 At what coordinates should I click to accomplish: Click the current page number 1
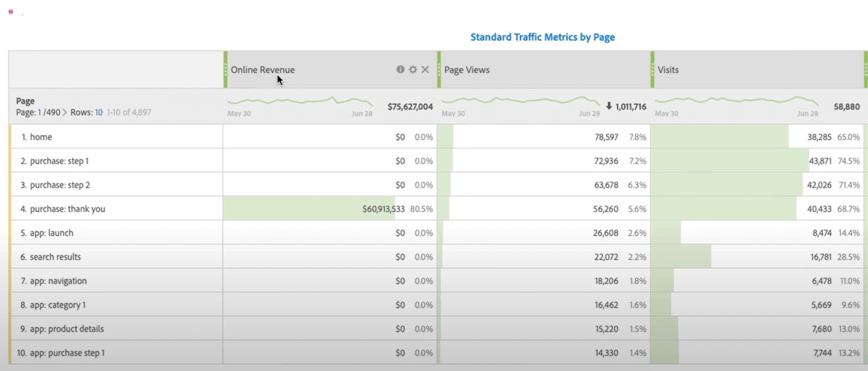(x=40, y=112)
